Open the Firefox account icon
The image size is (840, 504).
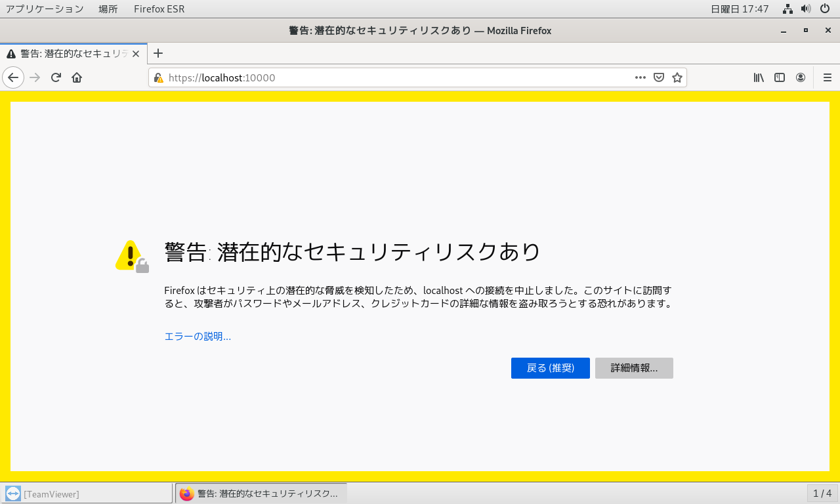pos(801,77)
